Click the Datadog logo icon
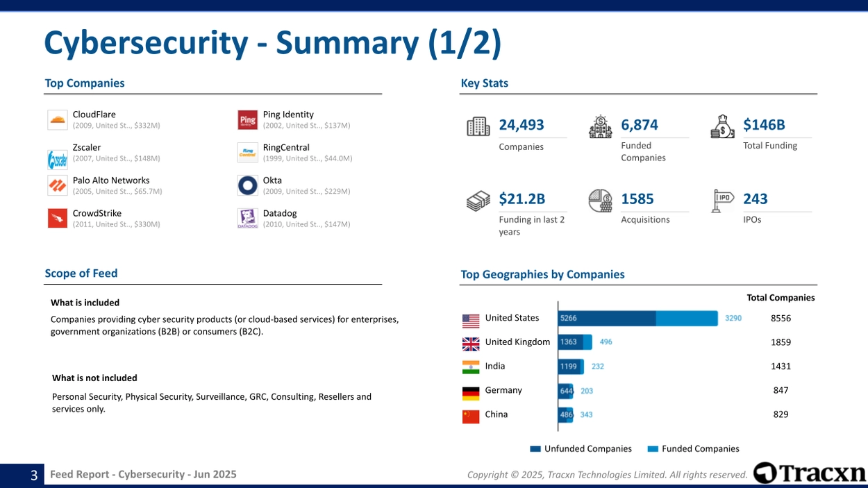 coord(248,219)
